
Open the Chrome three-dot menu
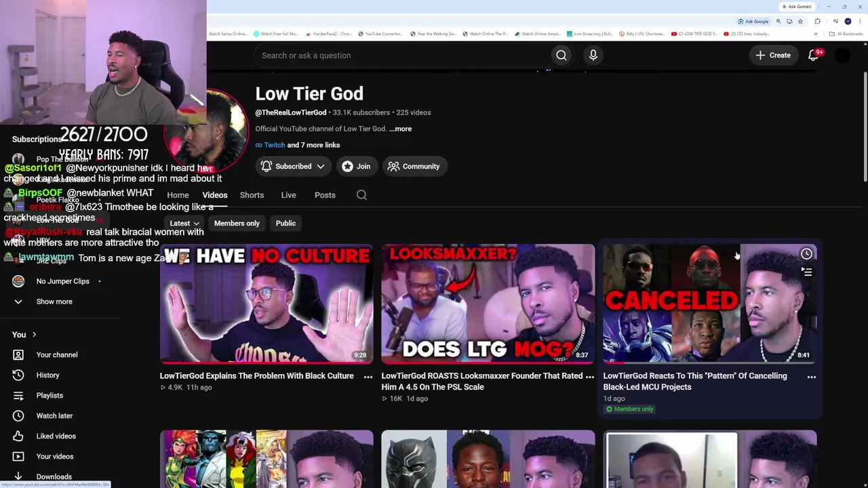tap(861, 21)
